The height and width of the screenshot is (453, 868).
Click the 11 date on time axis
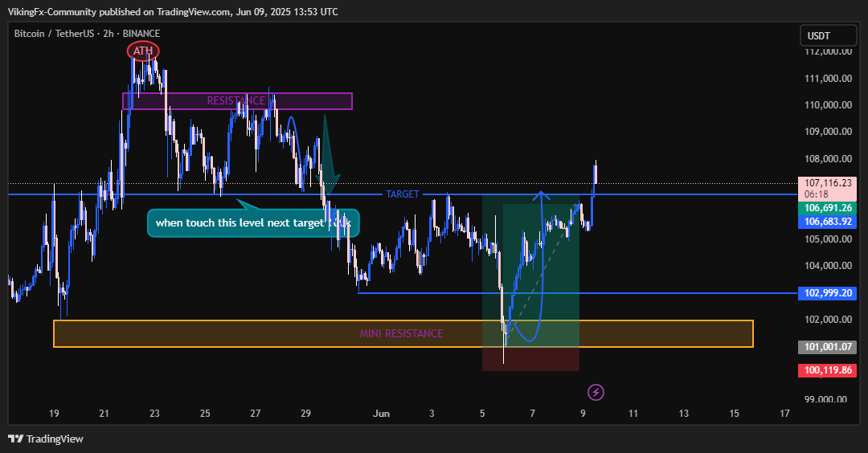[x=633, y=414]
